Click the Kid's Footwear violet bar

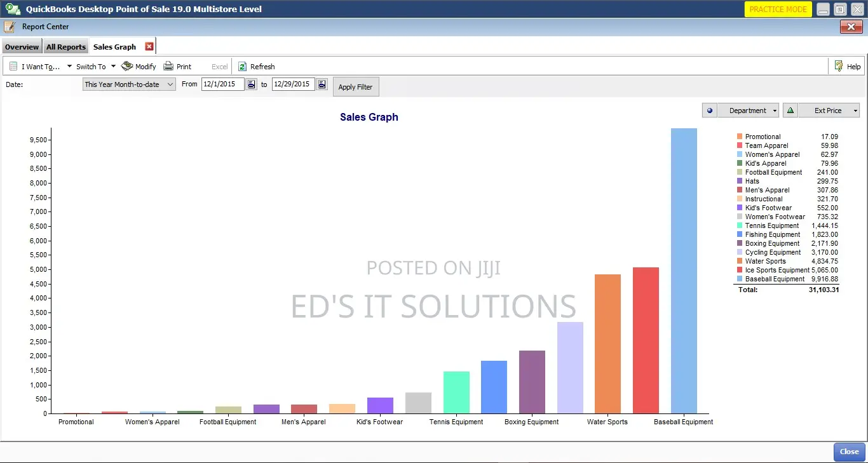point(380,405)
